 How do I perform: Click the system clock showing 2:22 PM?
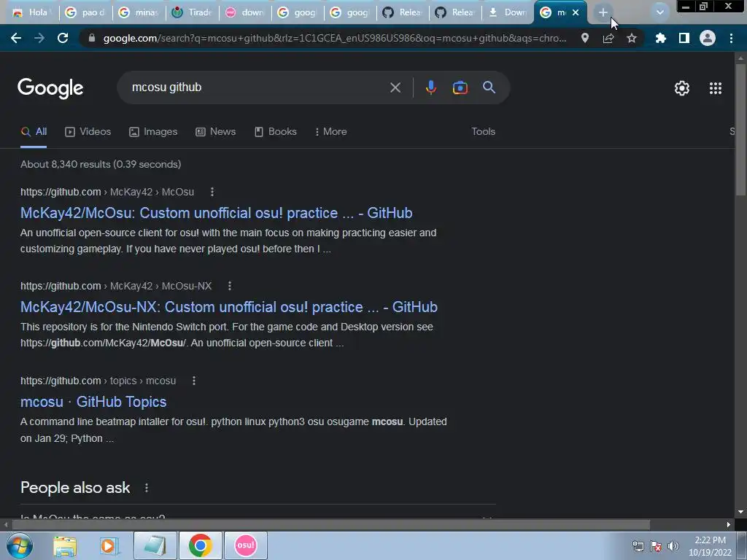[710, 546]
